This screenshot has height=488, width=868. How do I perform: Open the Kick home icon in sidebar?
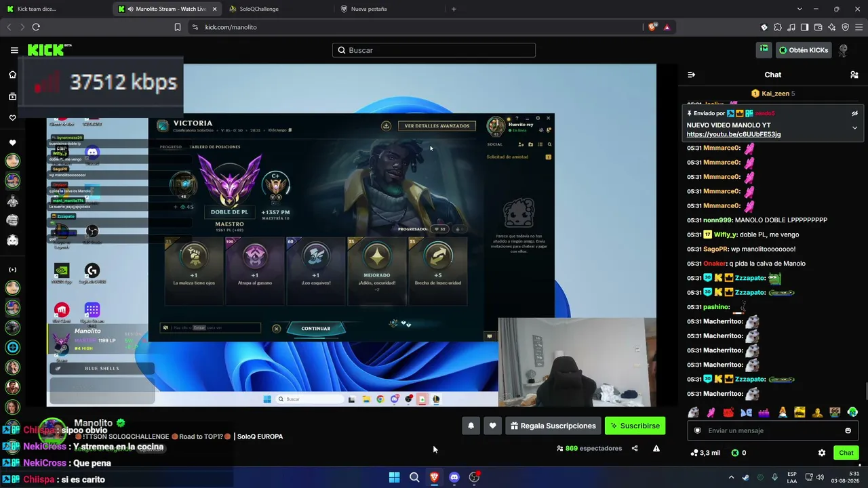tap(12, 75)
